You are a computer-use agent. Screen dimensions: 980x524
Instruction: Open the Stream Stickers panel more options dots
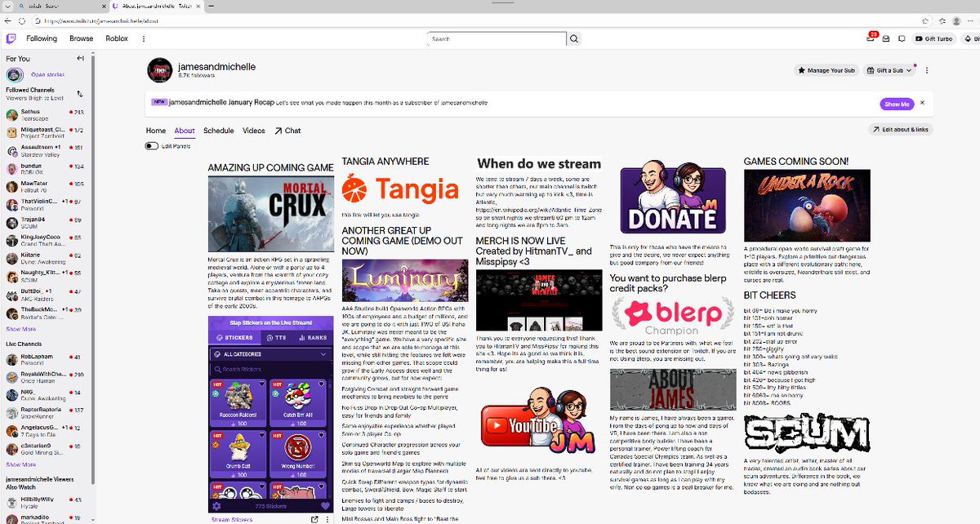tap(327, 519)
